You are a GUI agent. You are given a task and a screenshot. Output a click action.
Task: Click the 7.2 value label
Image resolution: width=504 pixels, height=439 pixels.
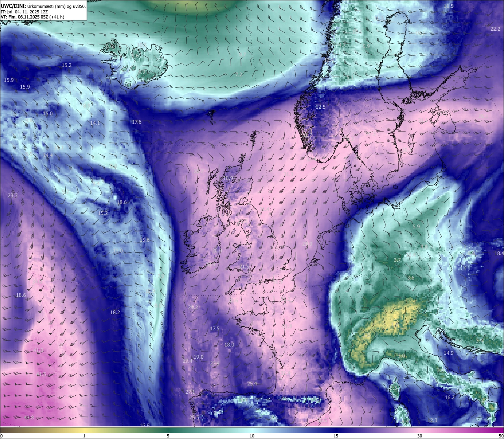coord(239,74)
